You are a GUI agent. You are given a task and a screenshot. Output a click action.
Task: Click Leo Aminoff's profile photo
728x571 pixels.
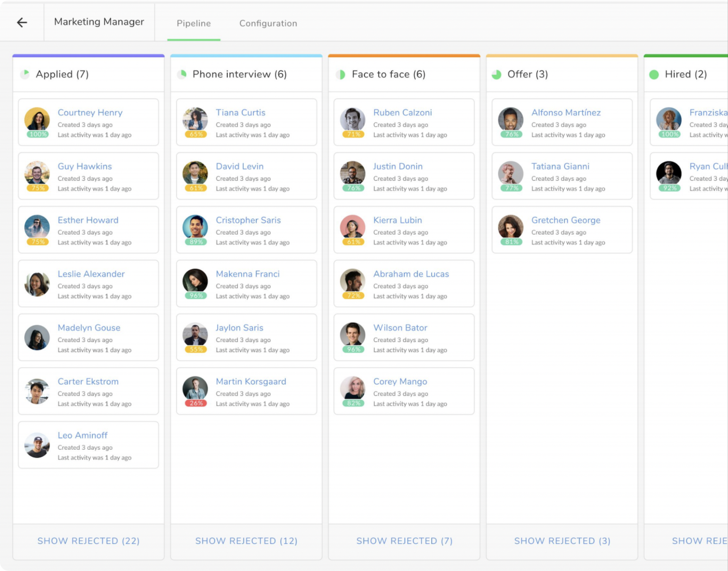(x=37, y=445)
